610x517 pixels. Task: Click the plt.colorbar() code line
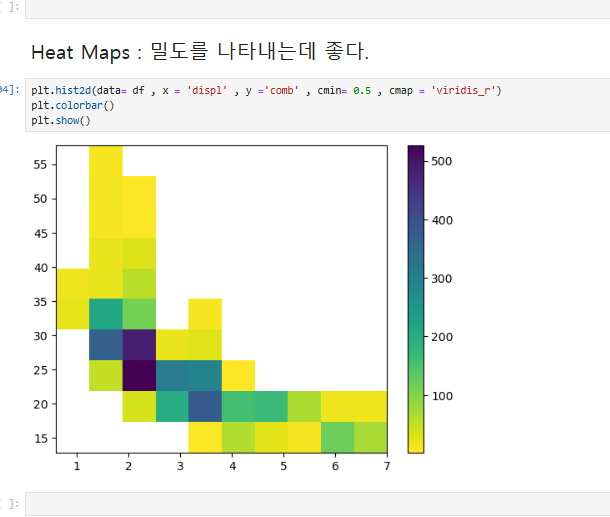coord(73,105)
